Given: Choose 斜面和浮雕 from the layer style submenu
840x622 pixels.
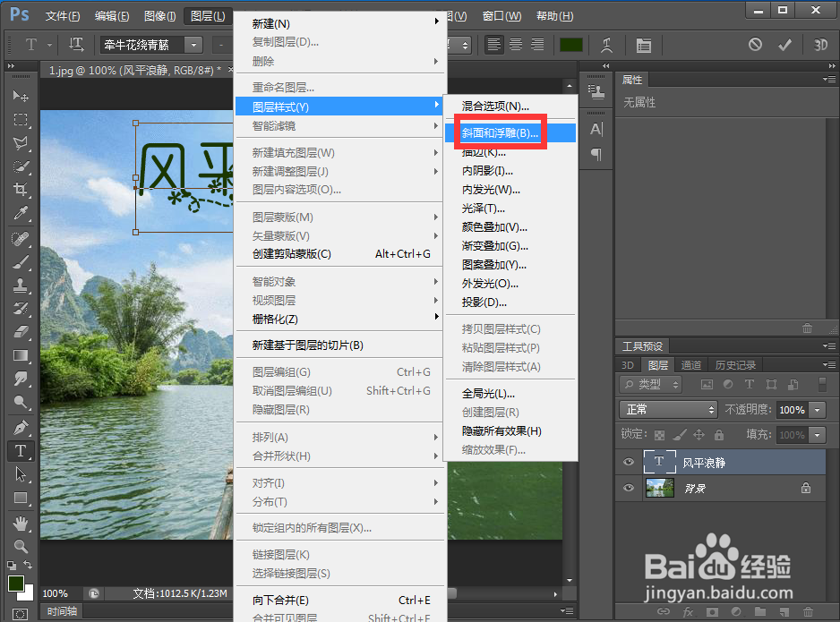Looking at the screenshot, I should coord(499,132).
